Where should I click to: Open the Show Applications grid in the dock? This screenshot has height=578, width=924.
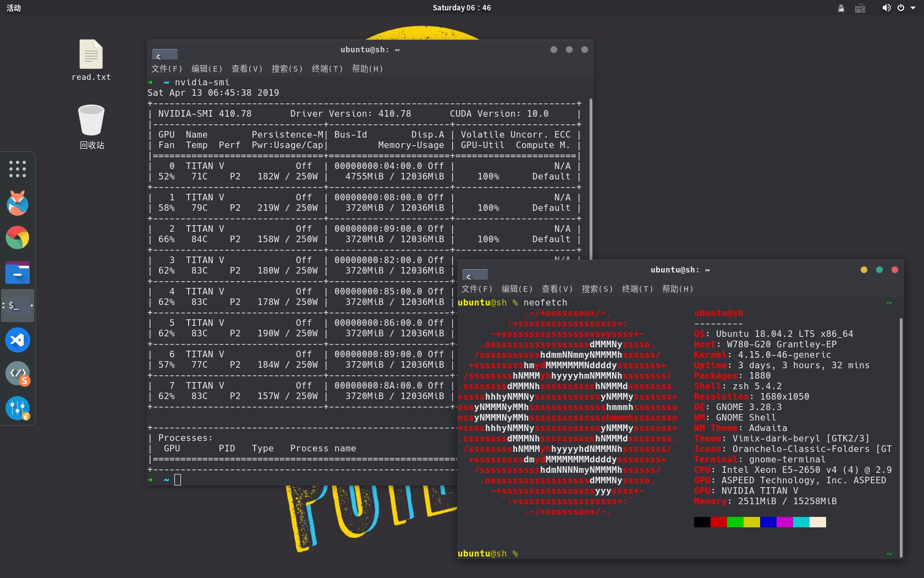point(18,169)
